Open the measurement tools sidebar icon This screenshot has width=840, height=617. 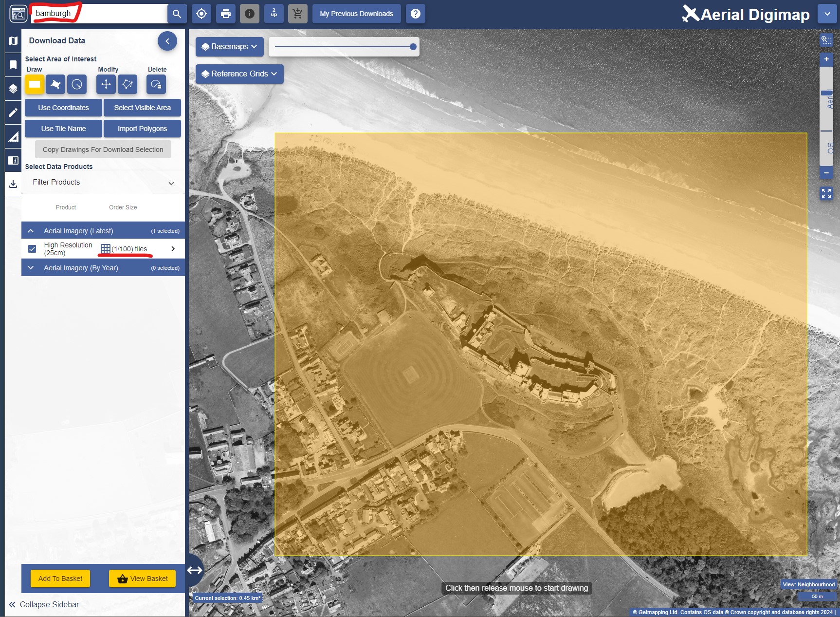[x=13, y=136]
